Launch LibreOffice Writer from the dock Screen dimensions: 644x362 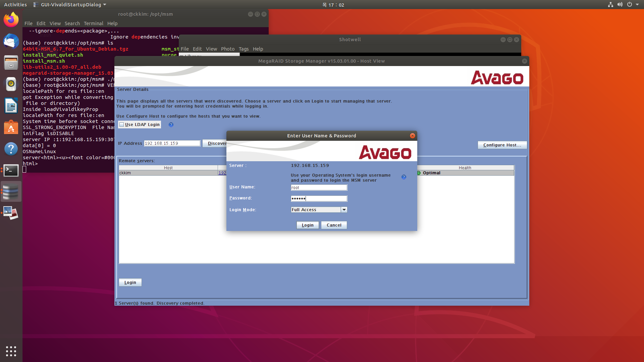(x=11, y=106)
